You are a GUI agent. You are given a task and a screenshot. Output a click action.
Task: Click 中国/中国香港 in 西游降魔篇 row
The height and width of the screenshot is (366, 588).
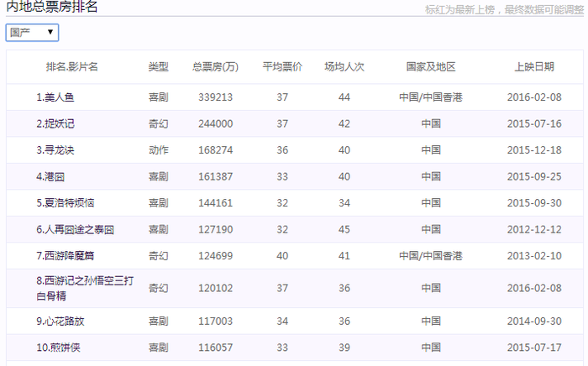click(431, 256)
